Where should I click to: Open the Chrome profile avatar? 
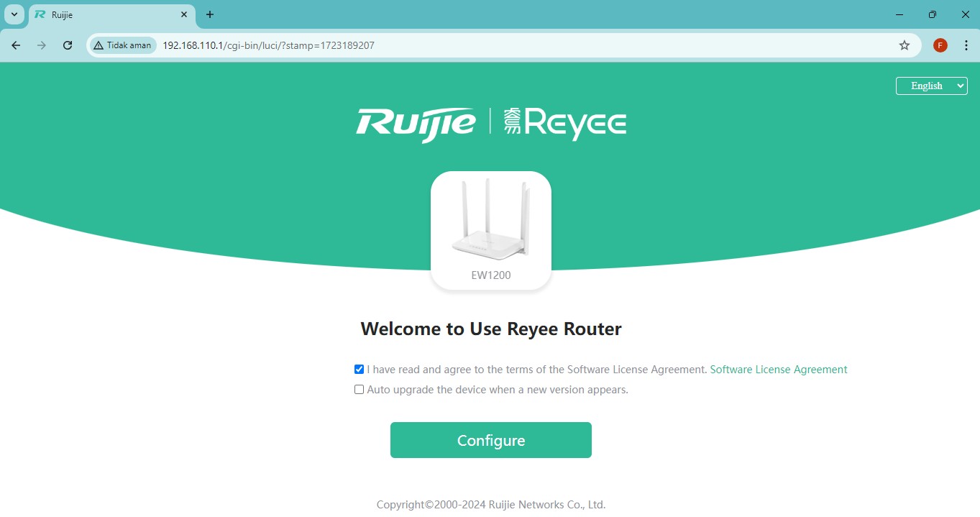click(x=940, y=45)
